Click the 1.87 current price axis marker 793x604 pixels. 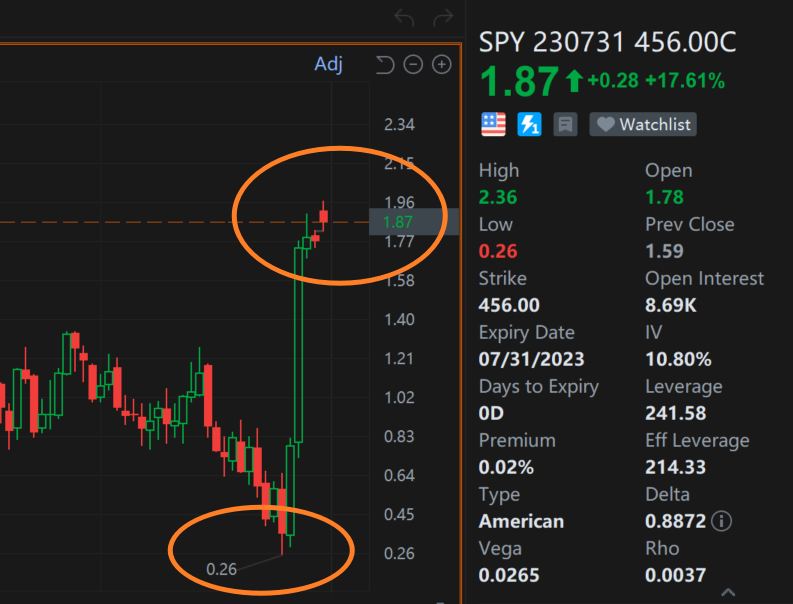point(414,222)
